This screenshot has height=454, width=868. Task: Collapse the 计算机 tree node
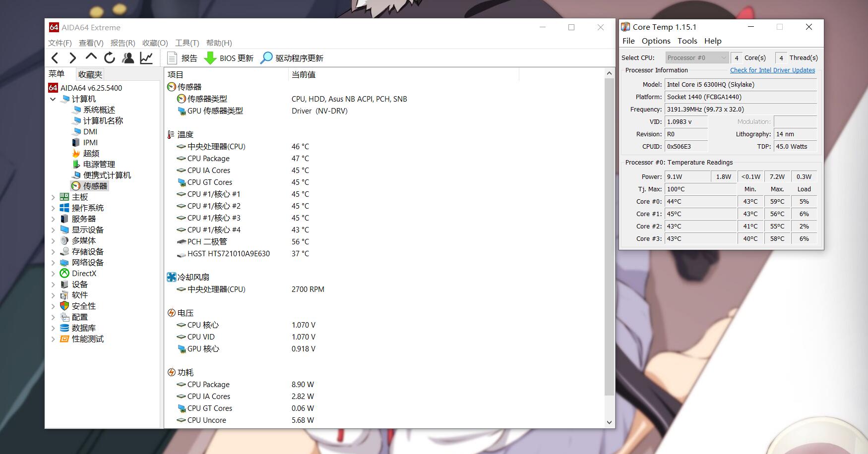(53, 99)
